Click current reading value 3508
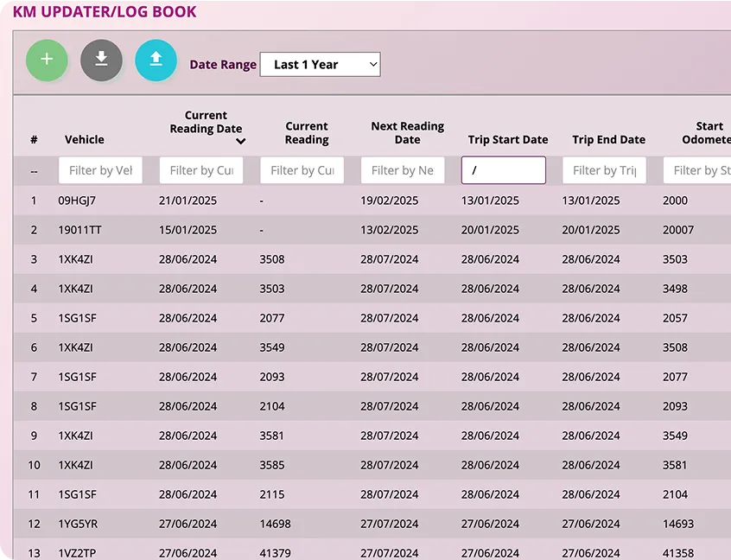This screenshot has height=560, width=731. click(272, 259)
